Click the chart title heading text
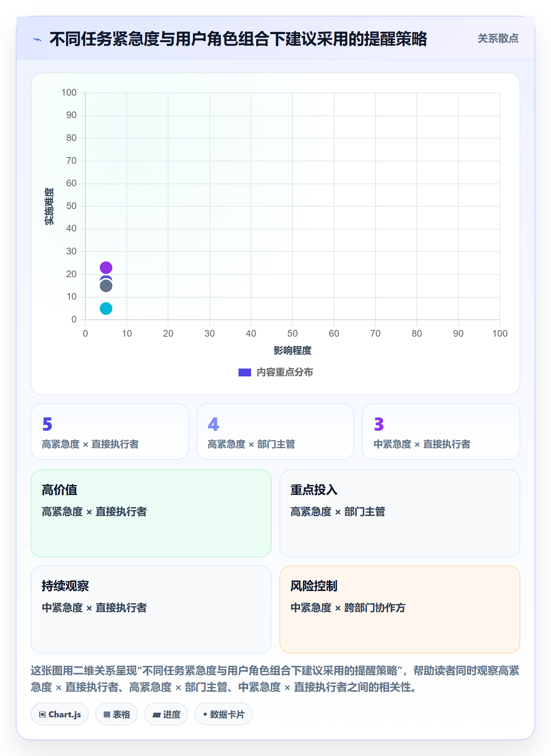This screenshot has width=551, height=756. [x=238, y=39]
